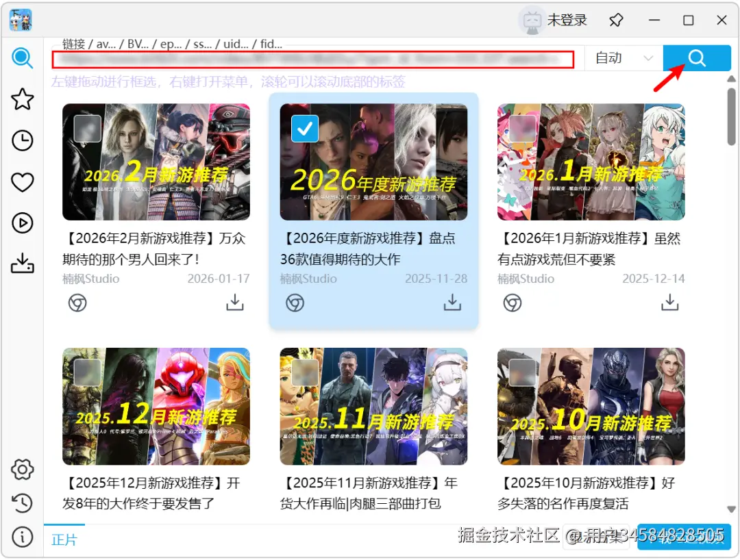
Task: Click 楠枫Studio under the 2026年2月 video
Action: coord(90,279)
